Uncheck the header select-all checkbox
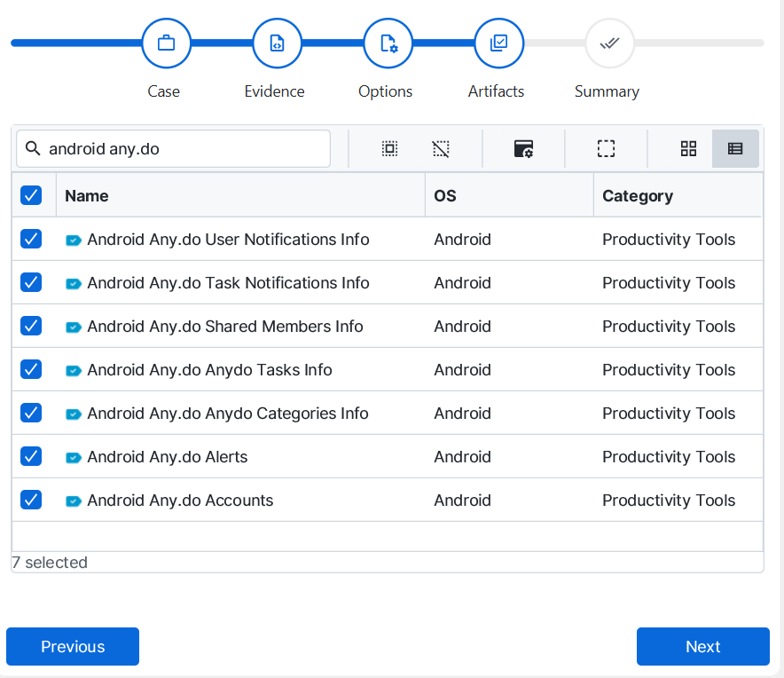 [x=31, y=195]
